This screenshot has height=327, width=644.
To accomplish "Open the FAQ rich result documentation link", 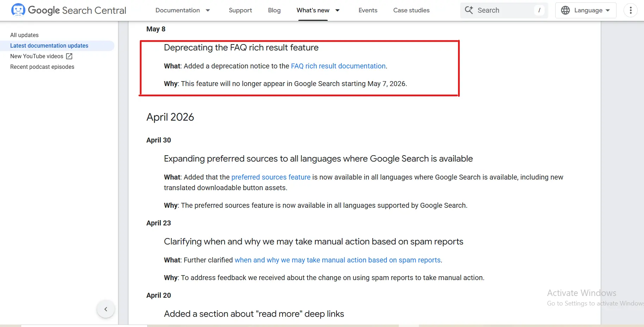I will pos(338,66).
